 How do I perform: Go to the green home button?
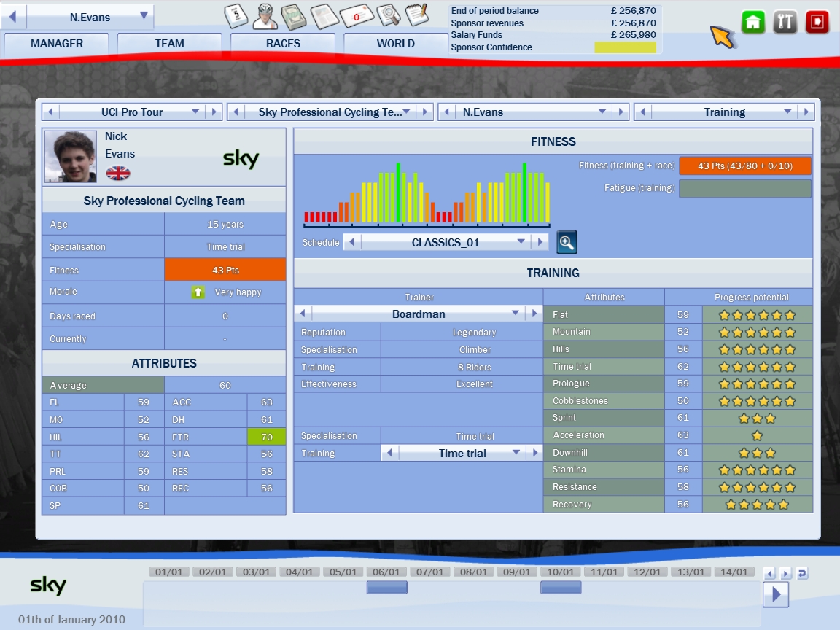[753, 22]
